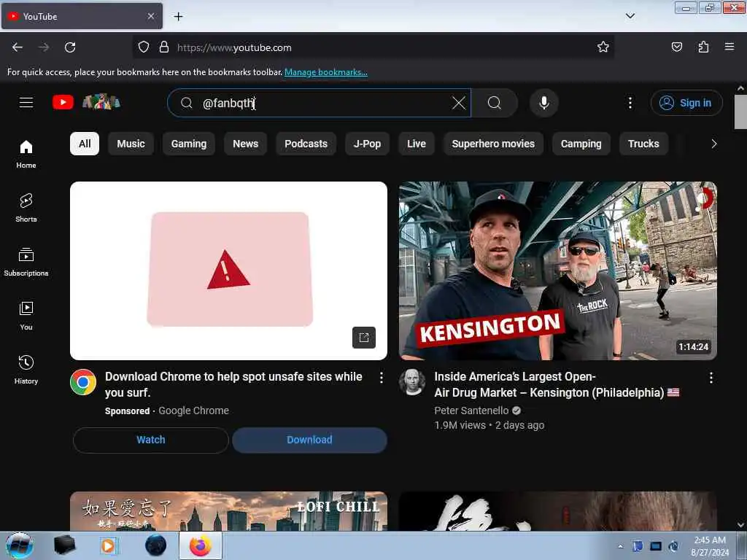This screenshot has width=747, height=560.
Task: Select the Gaming filter chip
Action: pos(189,144)
